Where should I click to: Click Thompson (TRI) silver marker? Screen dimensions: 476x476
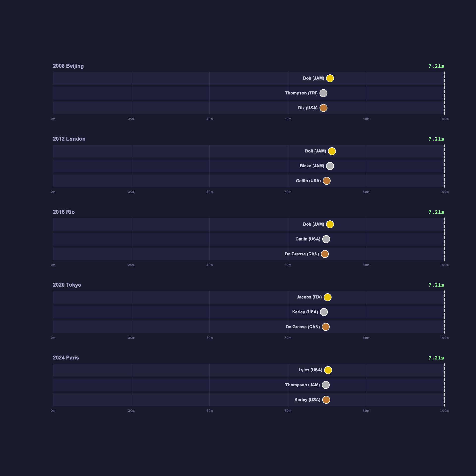[323, 93]
